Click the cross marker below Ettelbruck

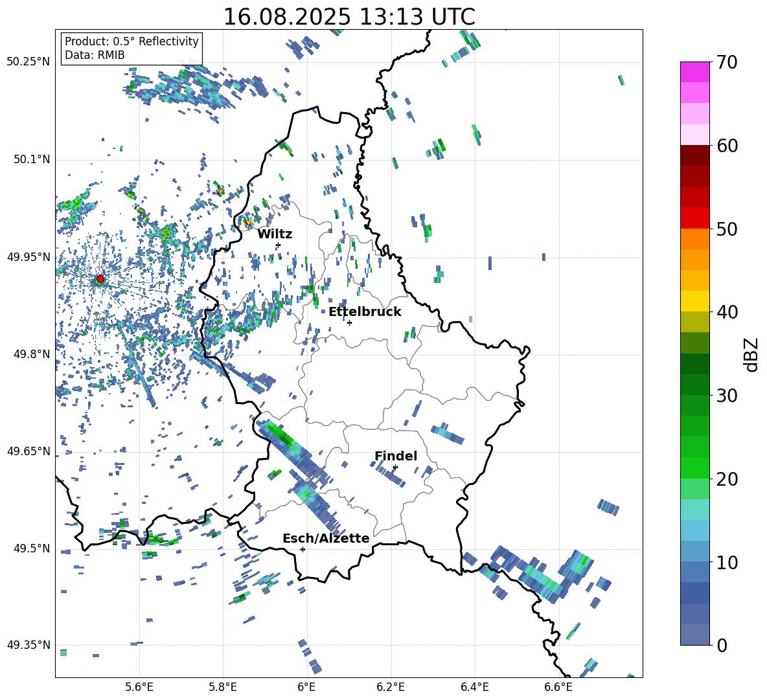[349, 322]
